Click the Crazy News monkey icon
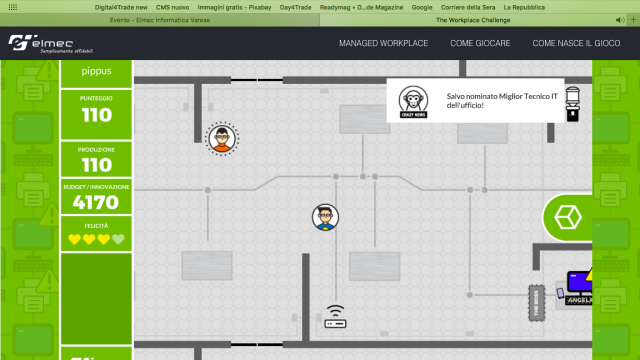The image size is (640, 360). coord(413,102)
